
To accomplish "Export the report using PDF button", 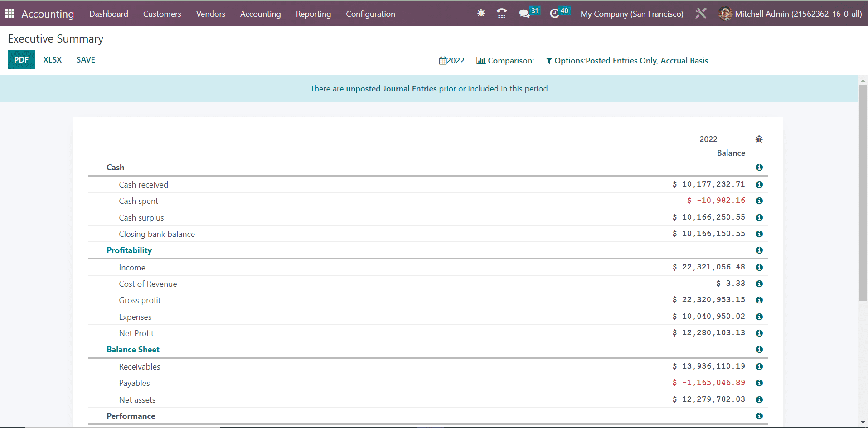I will (x=21, y=60).
